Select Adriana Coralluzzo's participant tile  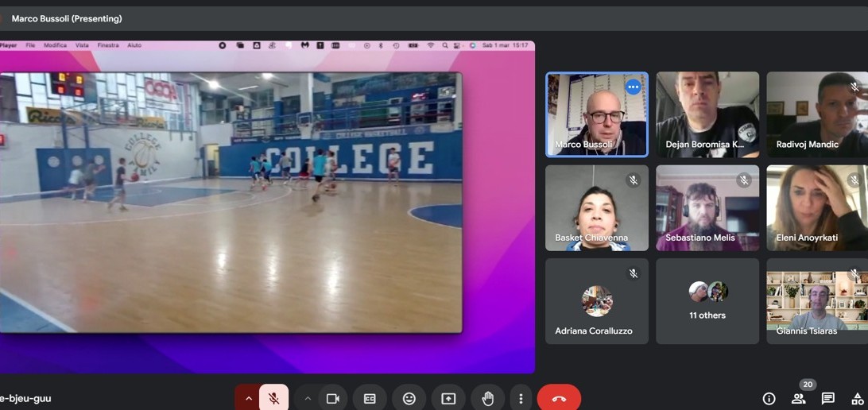pyautogui.click(x=596, y=301)
